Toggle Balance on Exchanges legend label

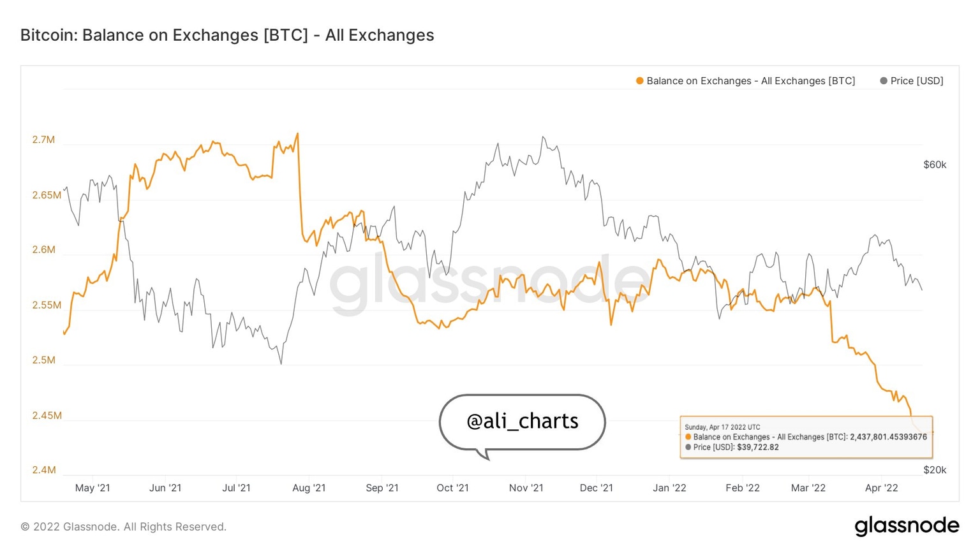[750, 81]
